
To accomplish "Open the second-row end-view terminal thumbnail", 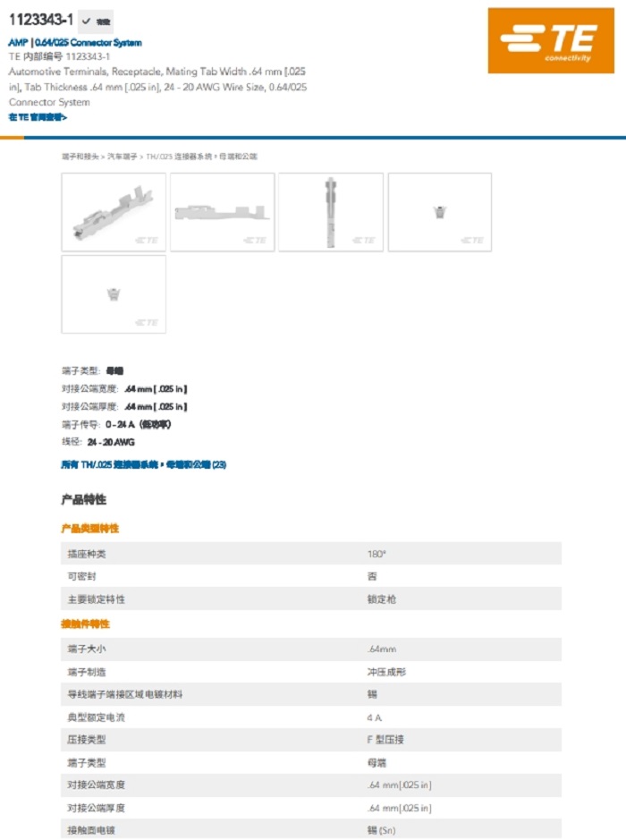I will 114,294.
